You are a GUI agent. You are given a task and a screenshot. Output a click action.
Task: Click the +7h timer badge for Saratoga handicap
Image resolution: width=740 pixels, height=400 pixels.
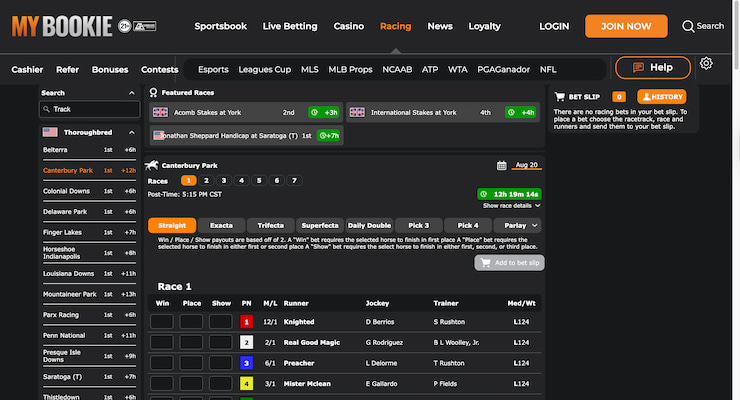click(328, 135)
